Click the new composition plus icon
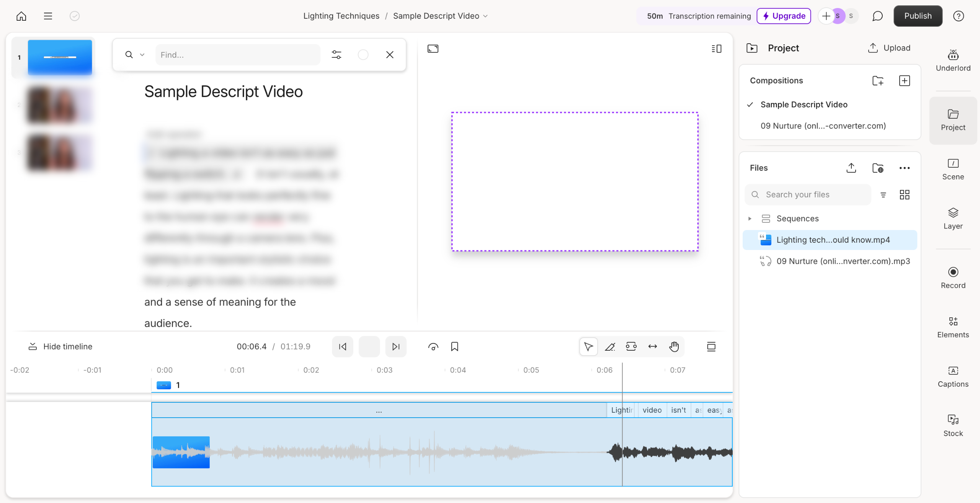Image resolution: width=980 pixels, height=503 pixels. tap(904, 81)
